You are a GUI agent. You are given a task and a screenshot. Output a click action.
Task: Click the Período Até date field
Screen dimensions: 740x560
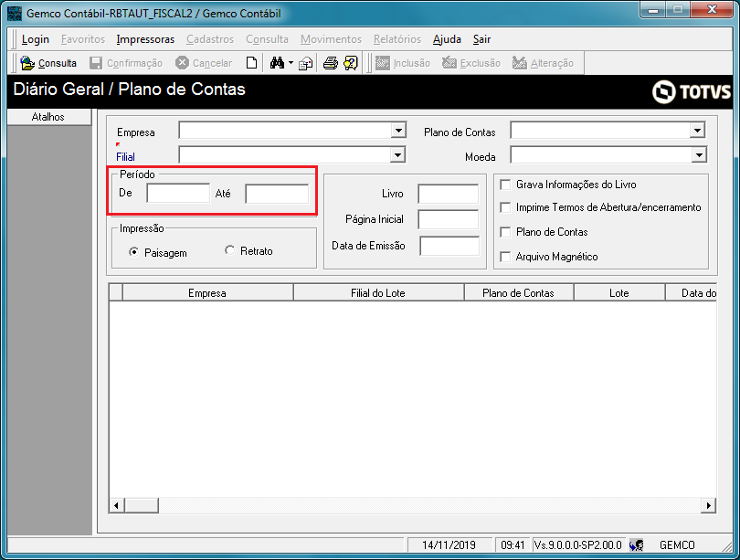pos(277,194)
